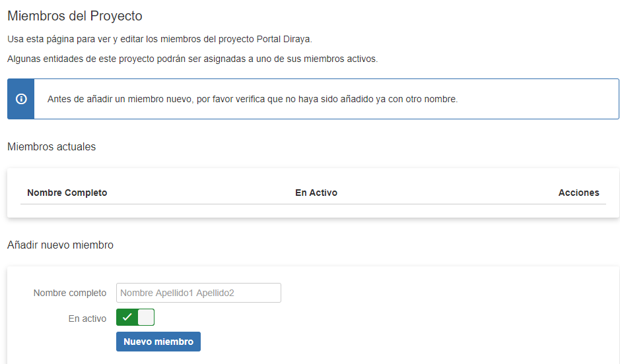Click the En Activo column header
The width and height of the screenshot is (620, 364).
pyautogui.click(x=316, y=193)
